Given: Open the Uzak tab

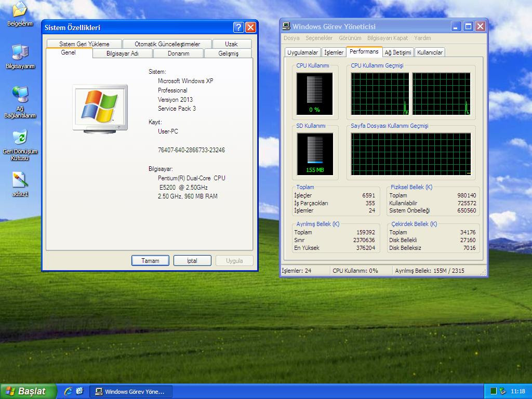Looking at the screenshot, I should (231, 44).
